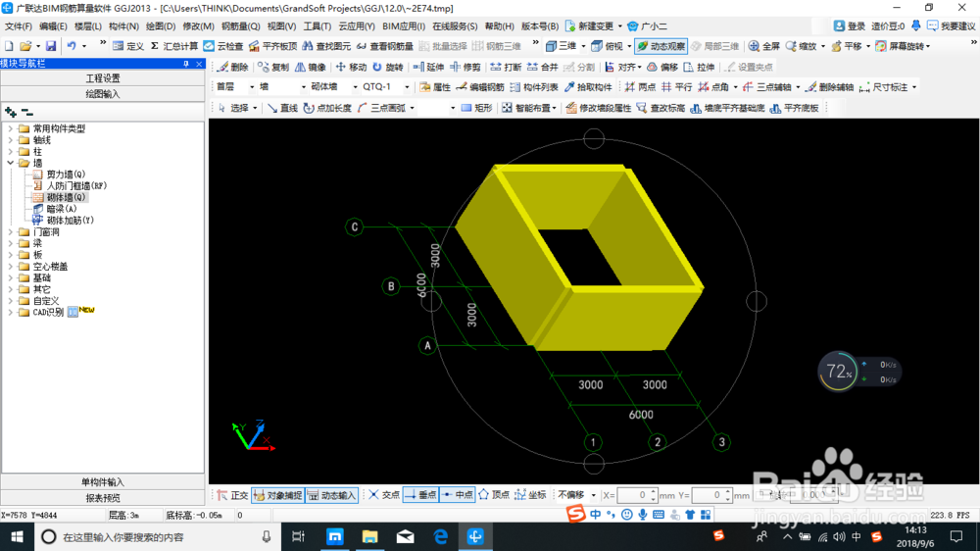Open the 工具(T) menu
This screenshot has width=980, height=551.
pyautogui.click(x=317, y=26)
